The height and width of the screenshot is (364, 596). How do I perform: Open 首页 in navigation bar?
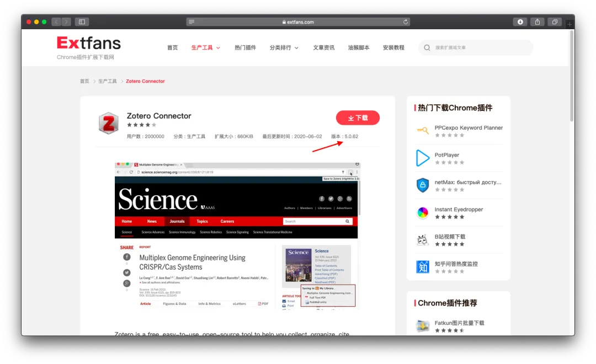[173, 48]
